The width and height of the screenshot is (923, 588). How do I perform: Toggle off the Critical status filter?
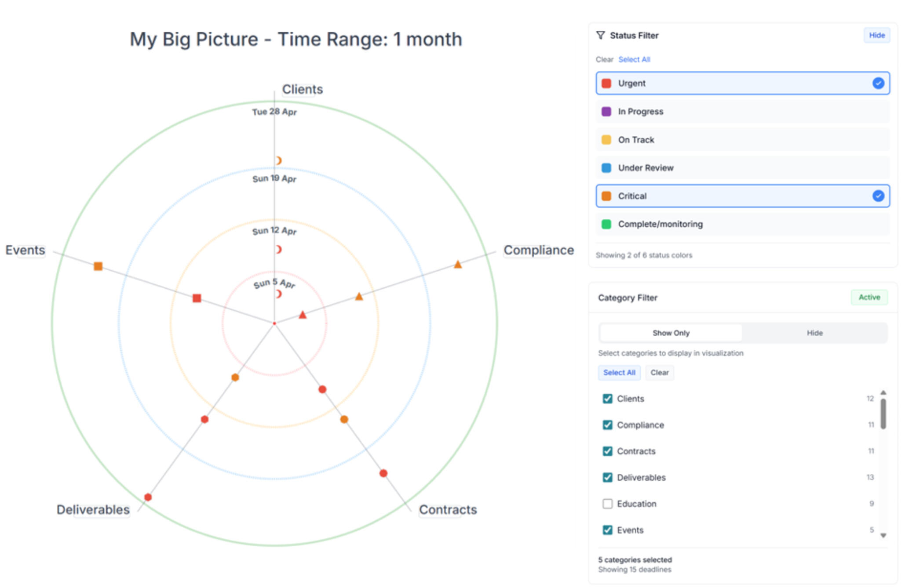pyautogui.click(x=742, y=196)
